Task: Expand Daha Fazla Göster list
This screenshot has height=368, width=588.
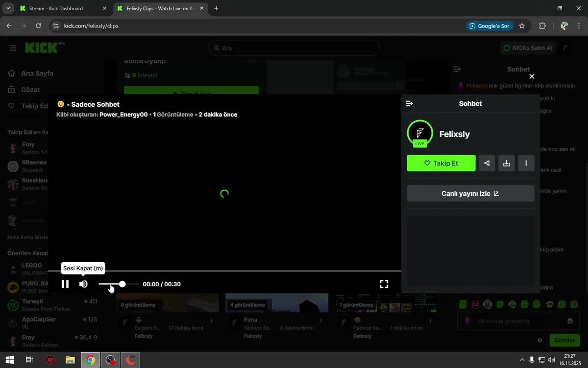Action: 28,237
